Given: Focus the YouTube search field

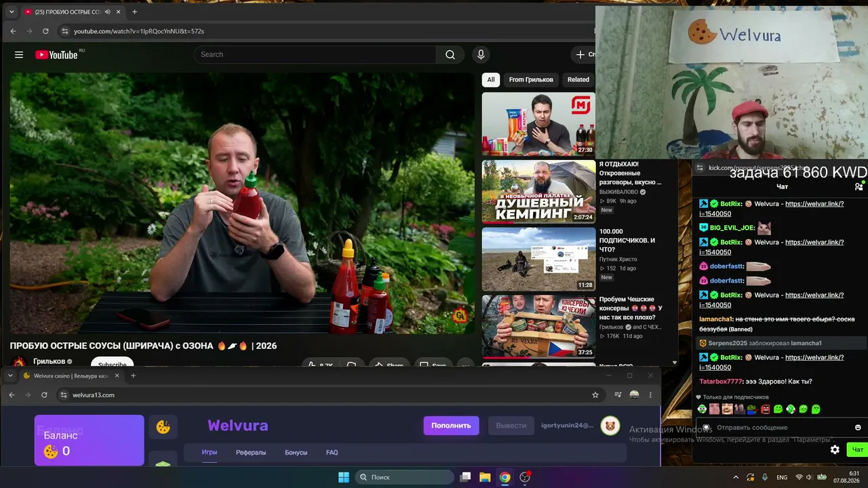Looking at the screenshot, I should (315, 55).
